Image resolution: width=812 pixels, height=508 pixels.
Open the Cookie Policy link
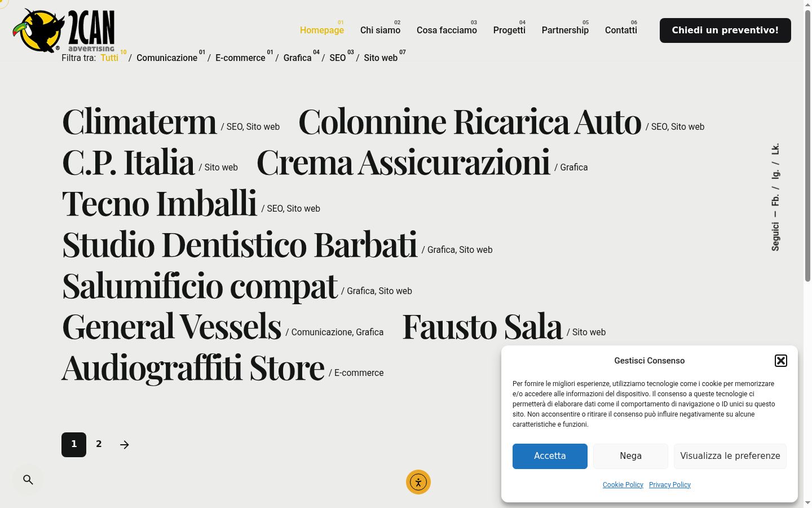(623, 485)
